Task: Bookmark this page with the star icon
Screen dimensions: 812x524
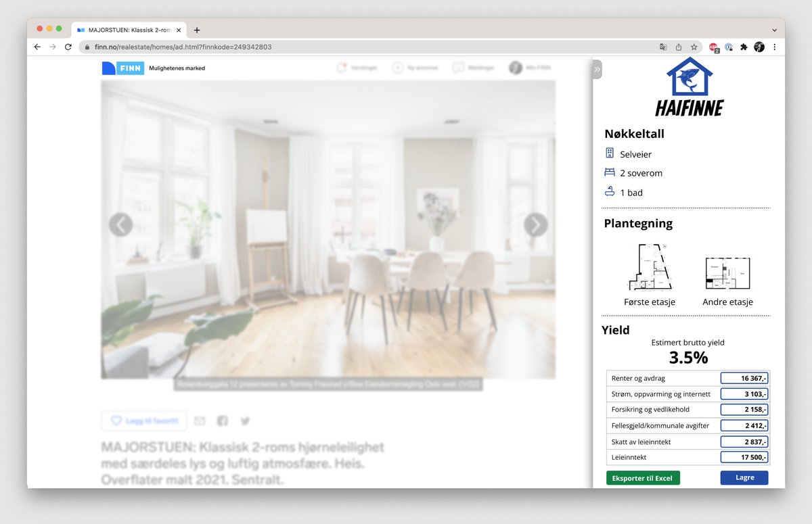Action: pos(694,47)
